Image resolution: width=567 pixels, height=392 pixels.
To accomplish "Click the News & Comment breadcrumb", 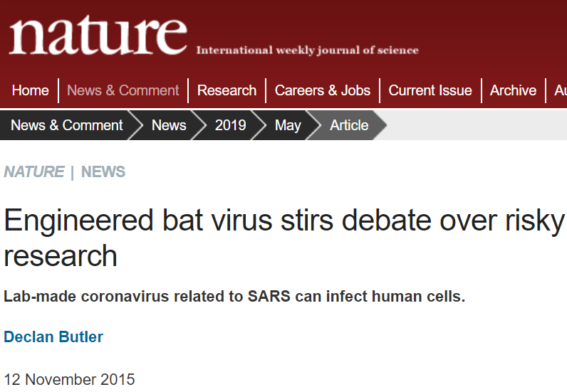I will tap(67, 125).
